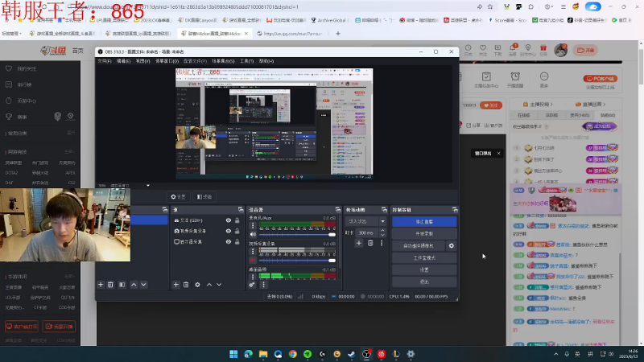Click the Douyu 开播 go-live button
Image resolution: width=644 pixels, height=362 pixels.
586,50
